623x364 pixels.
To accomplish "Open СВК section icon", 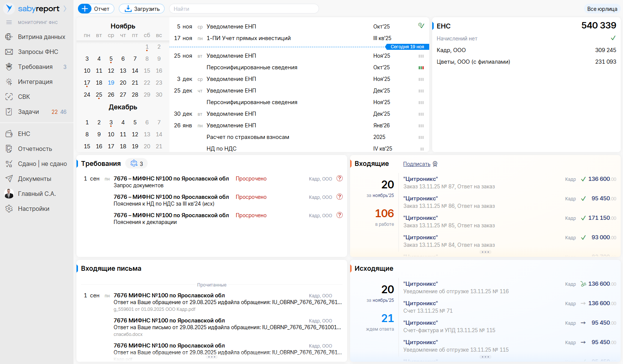I will pyautogui.click(x=9, y=97).
